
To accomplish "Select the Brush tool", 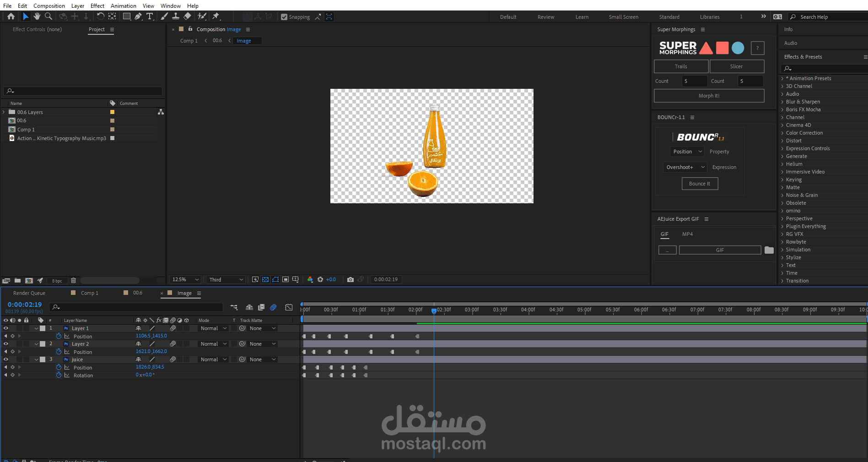I will [x=164, y=16].
